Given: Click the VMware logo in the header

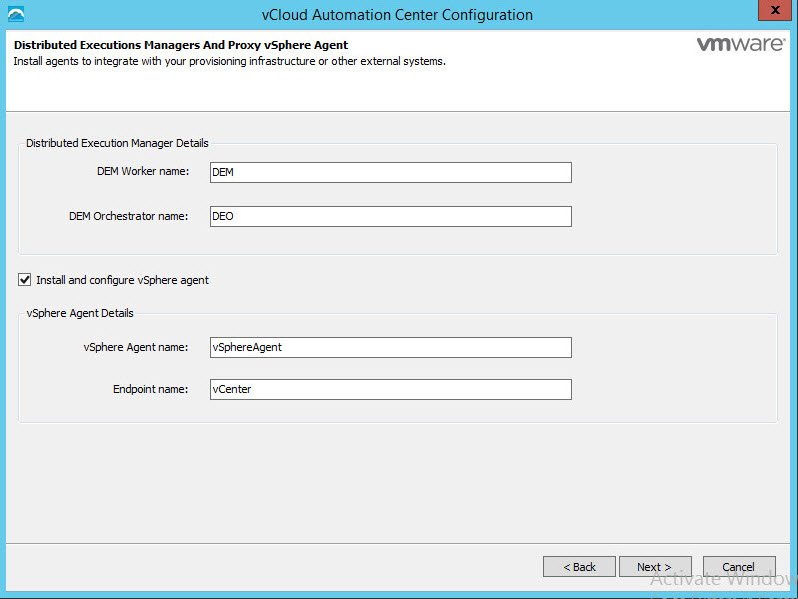Looking at the screenshot, I should [x=740, y=46].
